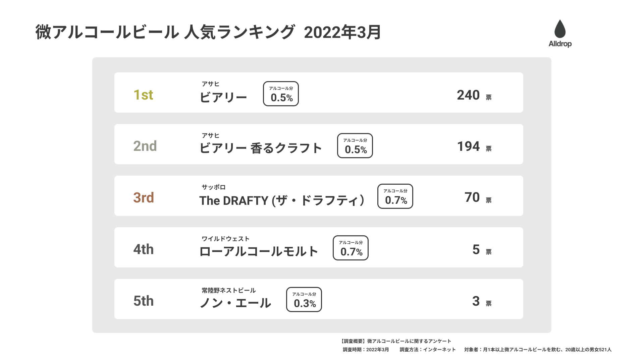This screenshot has height=362, width=644.
Task: Click the サッポロ brand label
Action: coord(213,187)
